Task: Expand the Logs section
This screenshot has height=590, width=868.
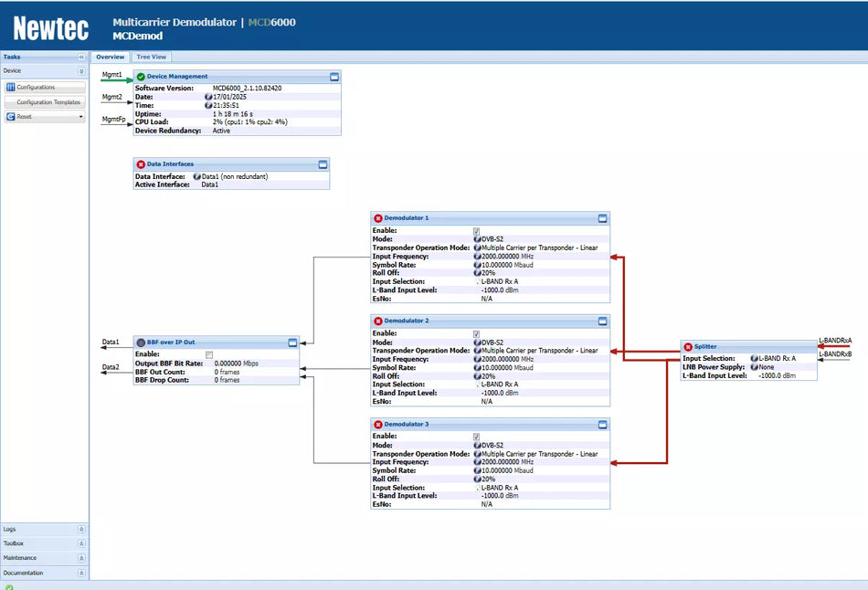Action: (81, 529)
